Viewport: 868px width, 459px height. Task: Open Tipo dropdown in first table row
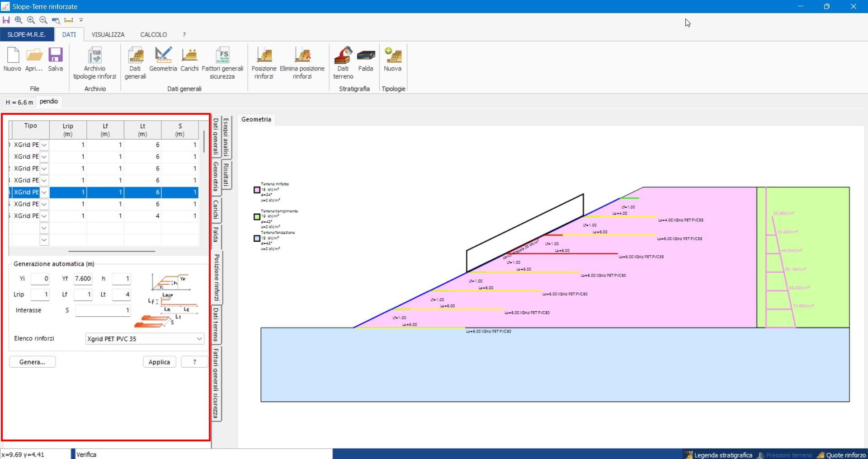[44, 145]
